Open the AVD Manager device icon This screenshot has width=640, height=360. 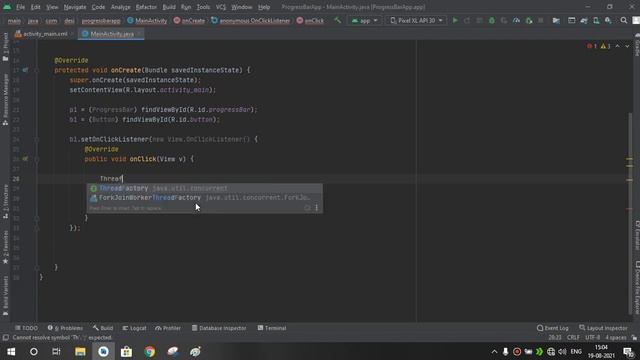tap(596, 20)
